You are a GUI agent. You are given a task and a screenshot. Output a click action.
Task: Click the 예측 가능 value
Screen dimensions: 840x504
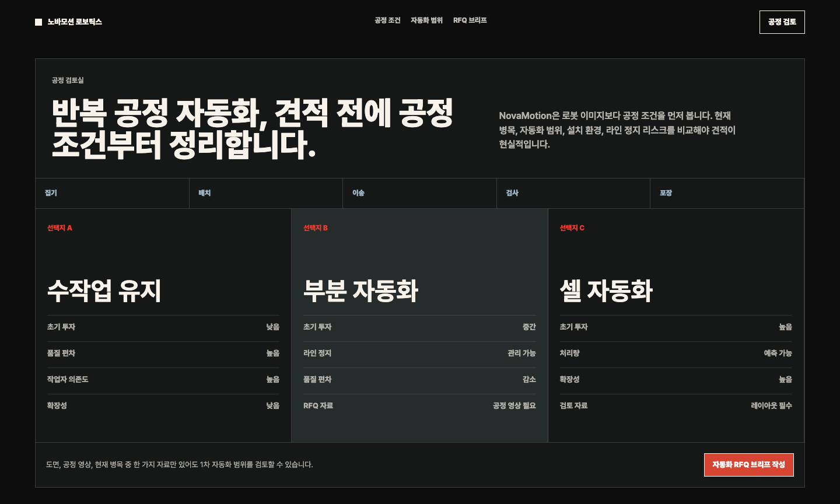(778, 353)
